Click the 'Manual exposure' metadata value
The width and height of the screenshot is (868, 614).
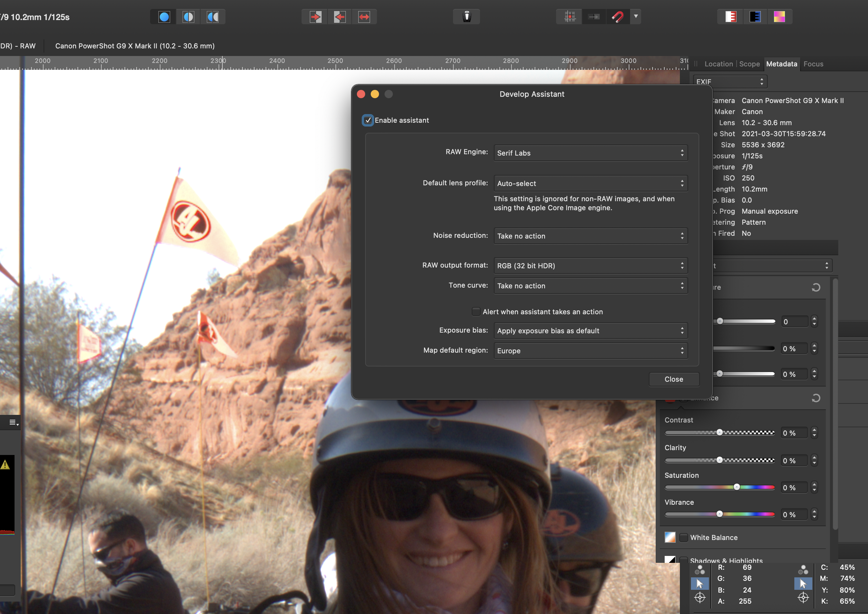coord(770,211)
